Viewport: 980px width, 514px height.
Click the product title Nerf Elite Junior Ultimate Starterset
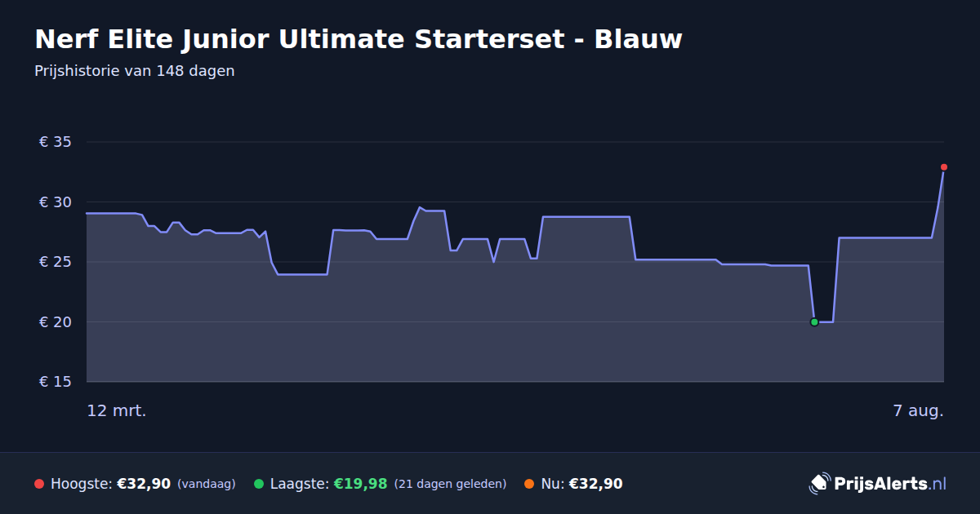tap(358, 38)
